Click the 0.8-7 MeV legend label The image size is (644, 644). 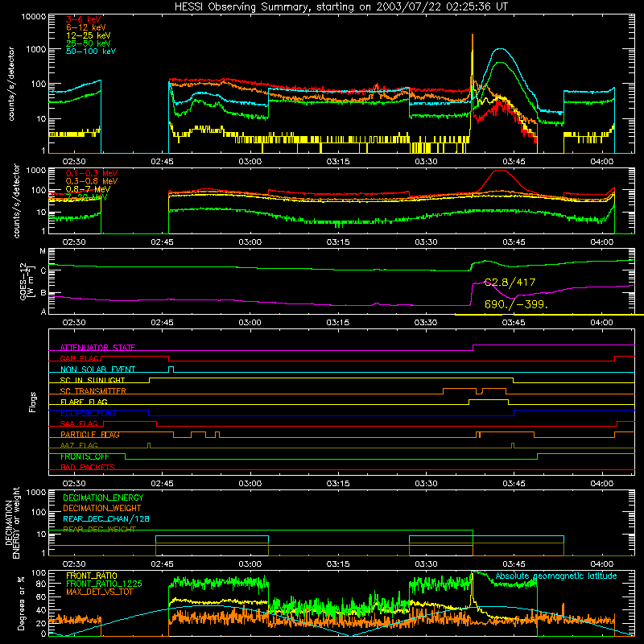click(88, 189)
